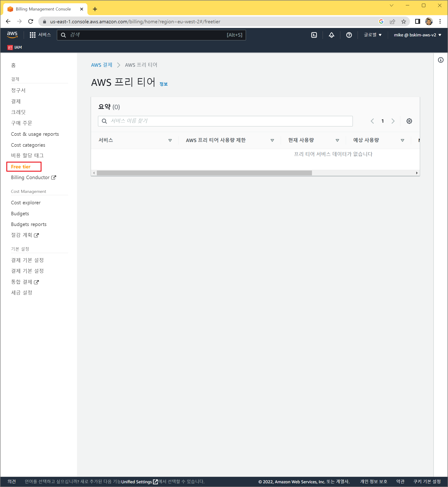Open Cost categories in sidebar
448x487 pixels.
(28, 145)
